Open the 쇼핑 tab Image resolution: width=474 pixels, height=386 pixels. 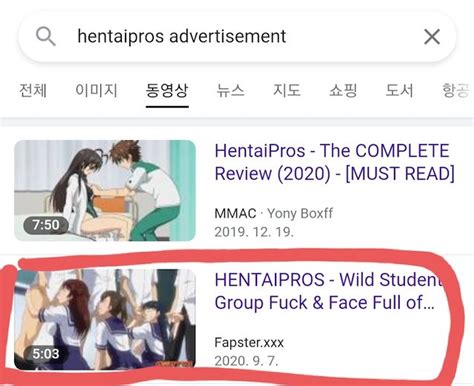[343, 90]
